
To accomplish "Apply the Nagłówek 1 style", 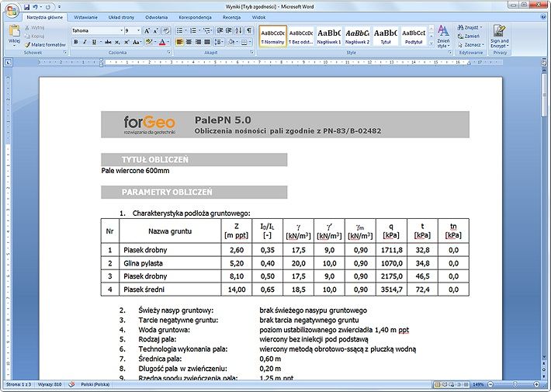I will (x=329, y=36).
